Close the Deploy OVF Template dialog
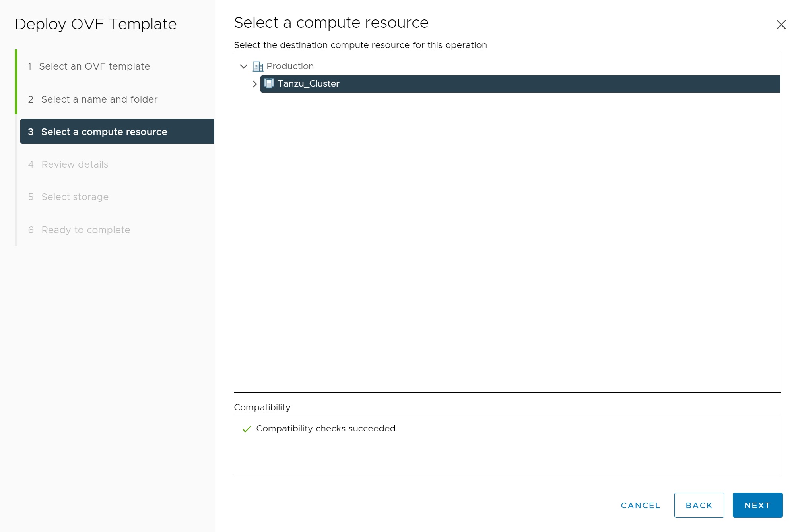Image resolution: width=798 pixels, height=532 pixels. (781, 25)
